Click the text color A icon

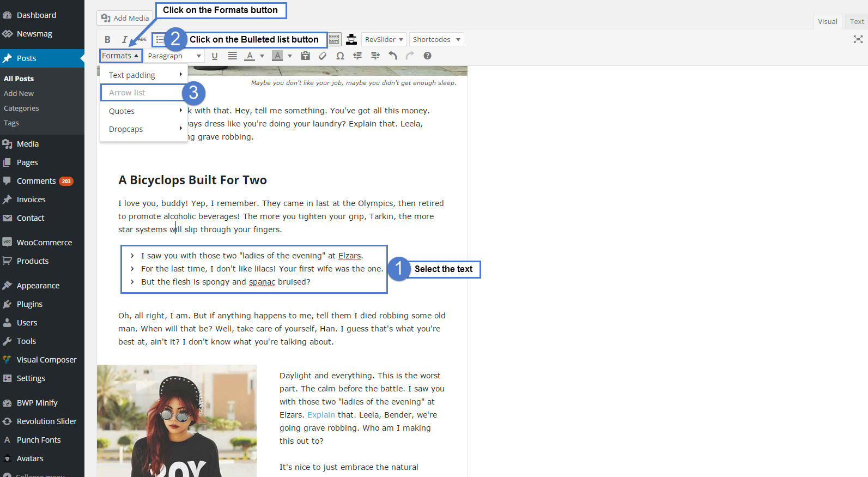(x=250, y=56)
